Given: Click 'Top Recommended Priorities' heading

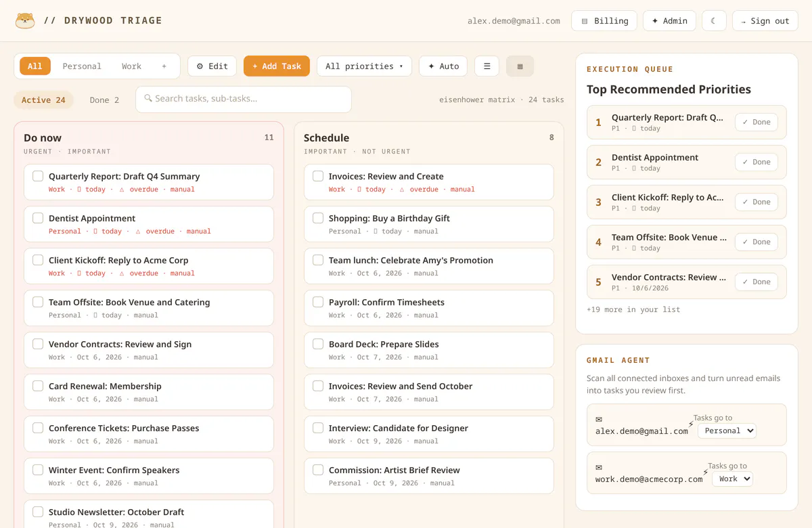Looking at the screenshot, I should click(669, 89).
